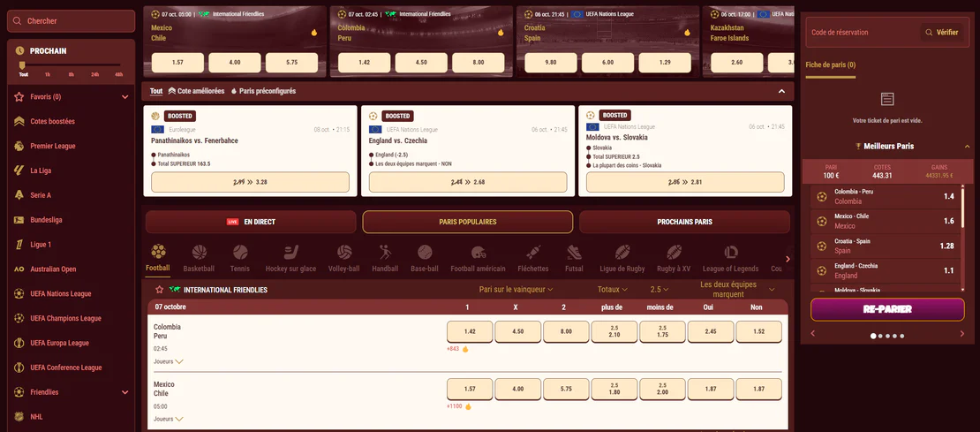Choose the Tennis sport icon
Viewport: 980px width, 432px height.
[240, 252]
